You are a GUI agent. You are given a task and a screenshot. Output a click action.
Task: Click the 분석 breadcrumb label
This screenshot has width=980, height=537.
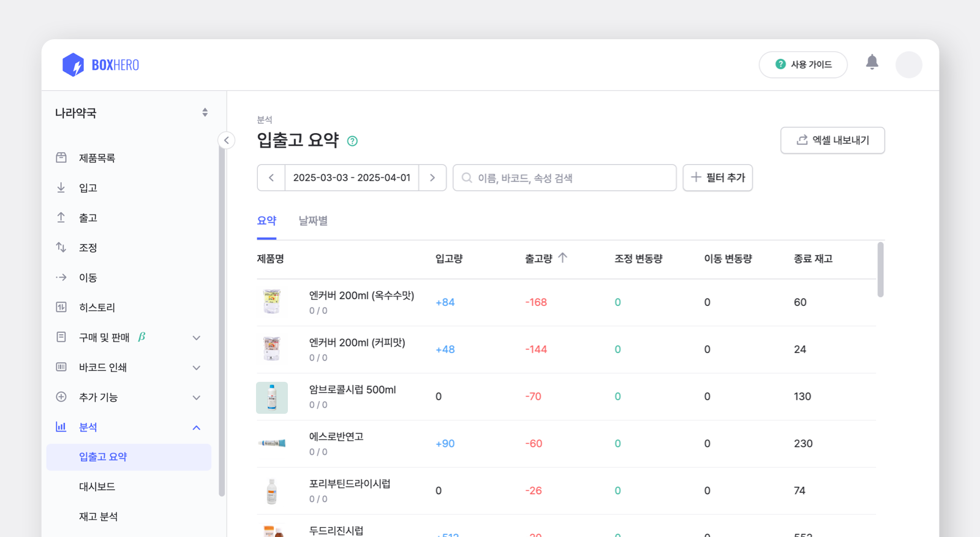(x=265, y=120)
